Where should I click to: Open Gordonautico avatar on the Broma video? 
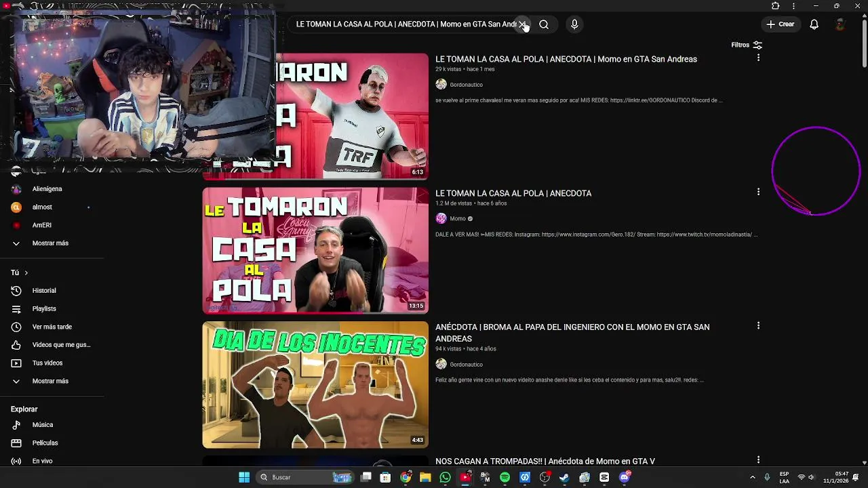point(441,364)
